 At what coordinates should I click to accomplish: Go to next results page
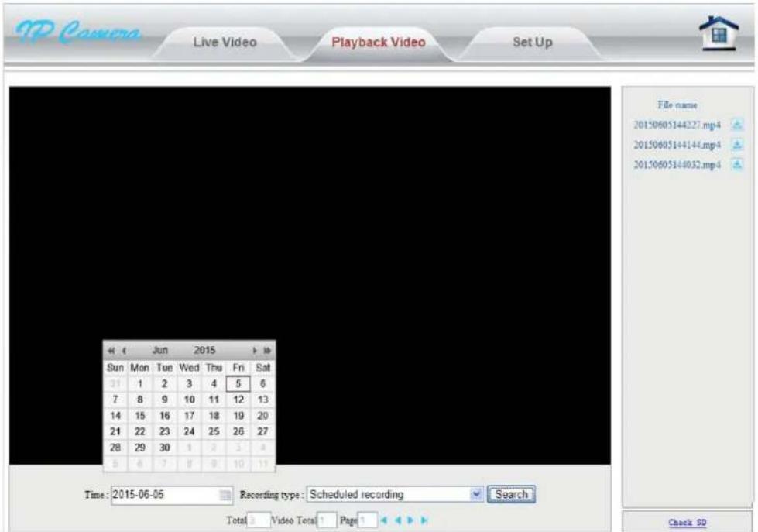[x=411, y=520]
